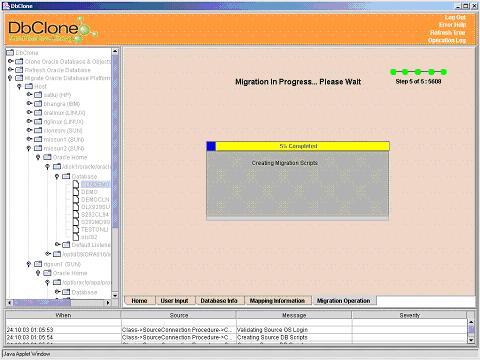The width and height of the screenshot is (480, 361).
Task: Expand the Clone Oracle Database & Objects node
Action: [11, 61]
